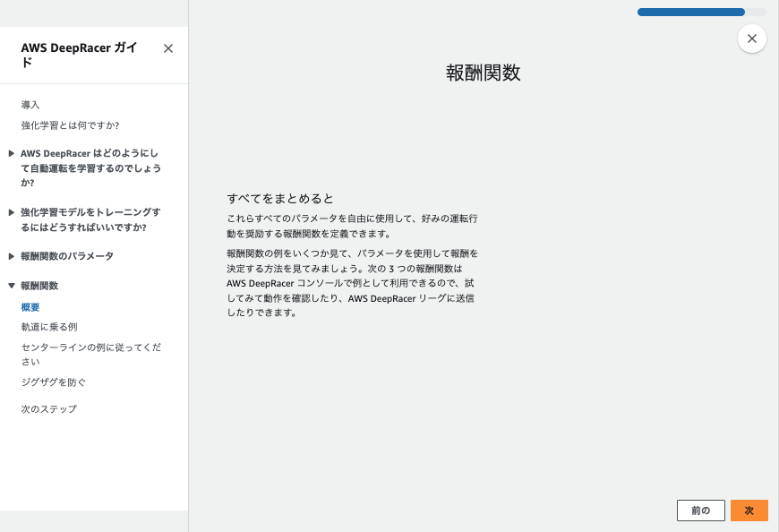Dismiss the tutorial with the circular X button
This screenshot has width=779, height=532.
tap(751, 39)
